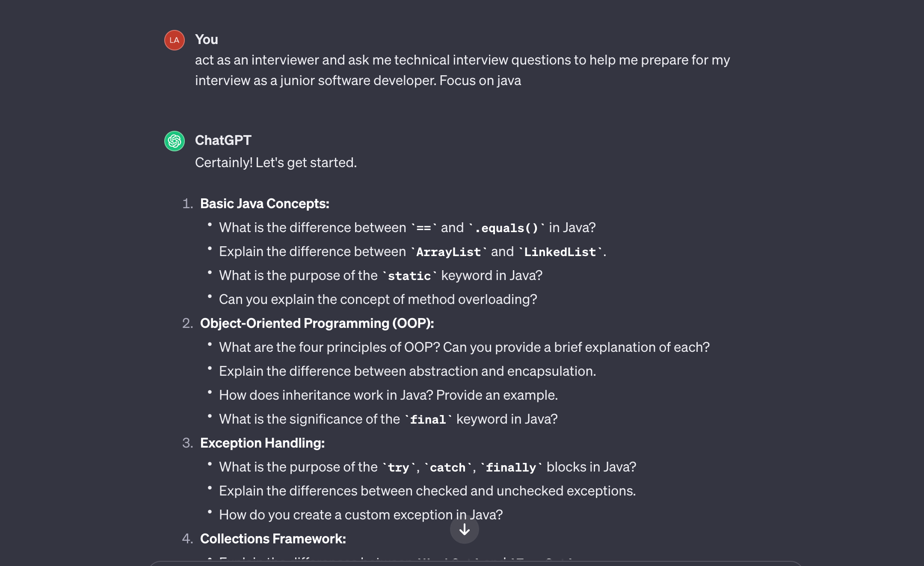Click the green ChatGPT logo avatar
Image resolution: width=924 pixels, height=566 pixels.
pos(175,141)
